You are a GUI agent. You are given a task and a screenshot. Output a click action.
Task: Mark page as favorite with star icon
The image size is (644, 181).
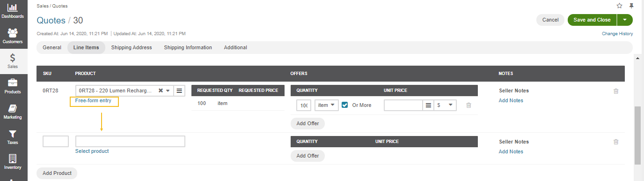(619, 6)
